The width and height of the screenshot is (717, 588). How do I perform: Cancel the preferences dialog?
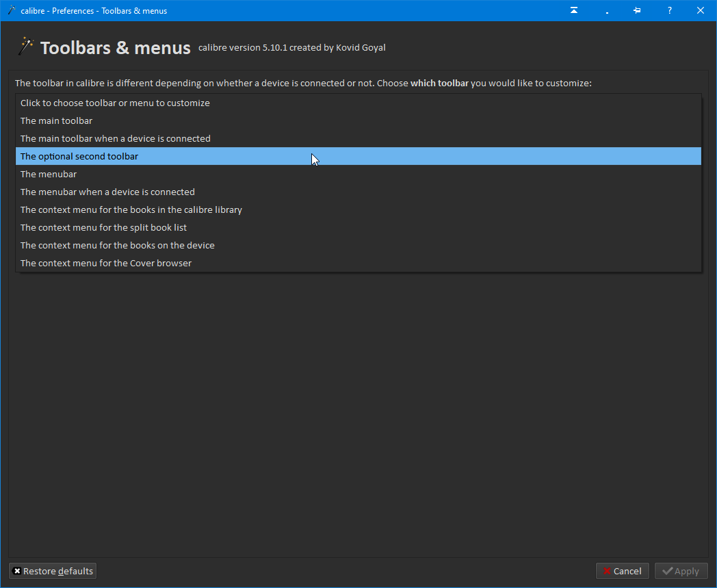(x=623, y=571)
